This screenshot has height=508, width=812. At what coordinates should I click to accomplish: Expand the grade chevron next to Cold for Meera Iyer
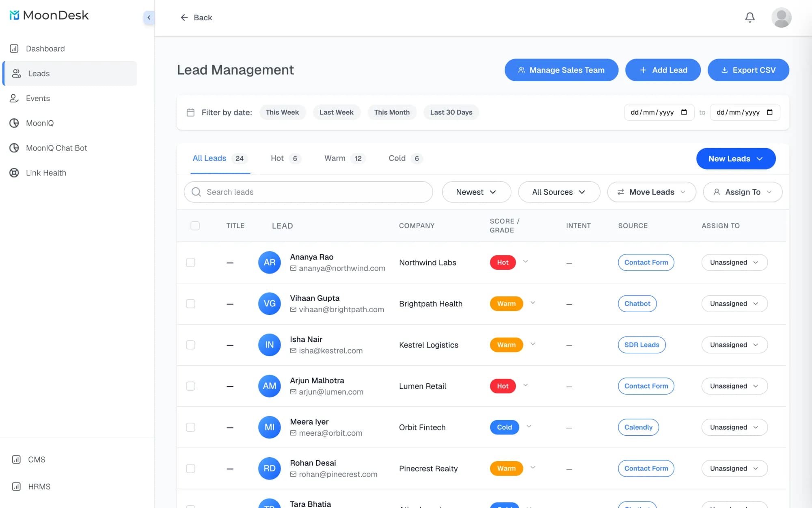[529, 426]
